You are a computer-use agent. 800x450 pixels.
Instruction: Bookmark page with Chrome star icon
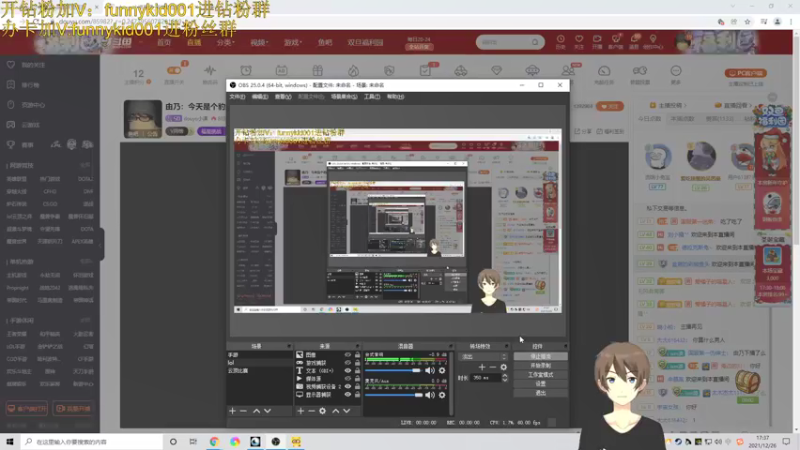pyautogui.click(x=747, y=22)
